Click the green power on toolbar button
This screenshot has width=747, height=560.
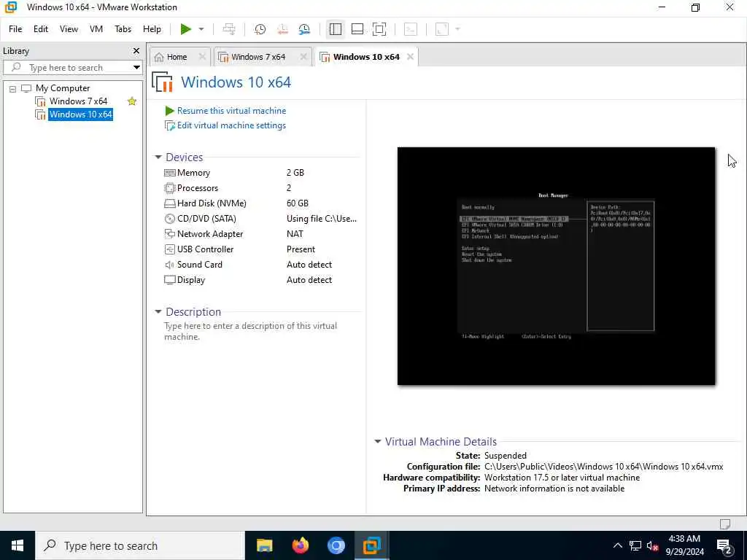tap(186, 29)
